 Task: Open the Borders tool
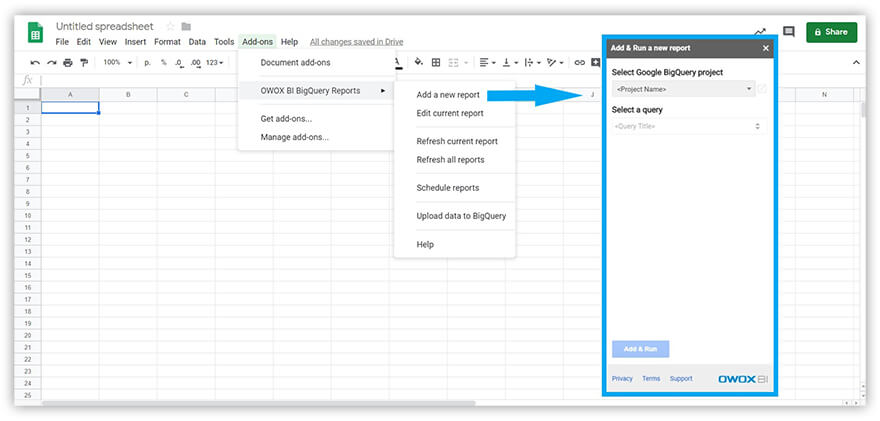436,63
